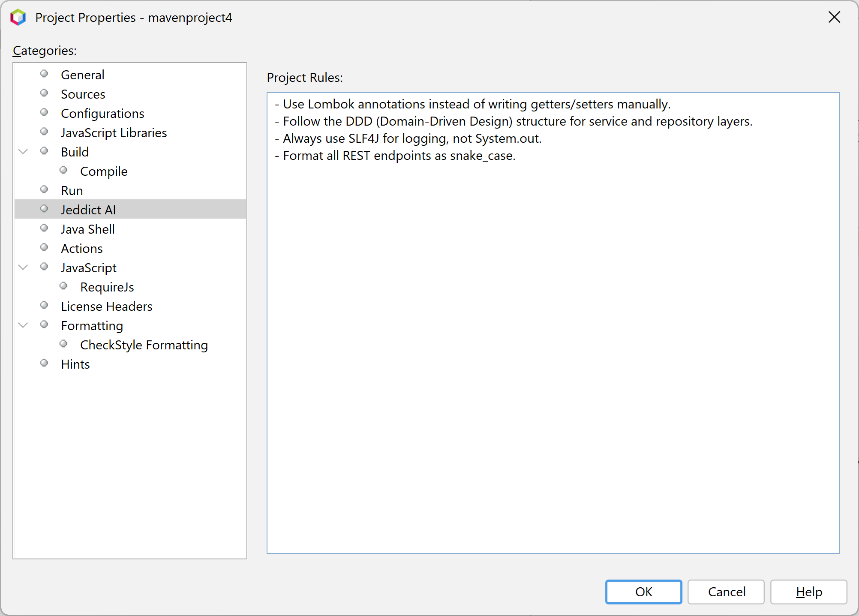Click the node icon beside Hints
This screenshot has width=859, height=616.
(x=44, y=363)
